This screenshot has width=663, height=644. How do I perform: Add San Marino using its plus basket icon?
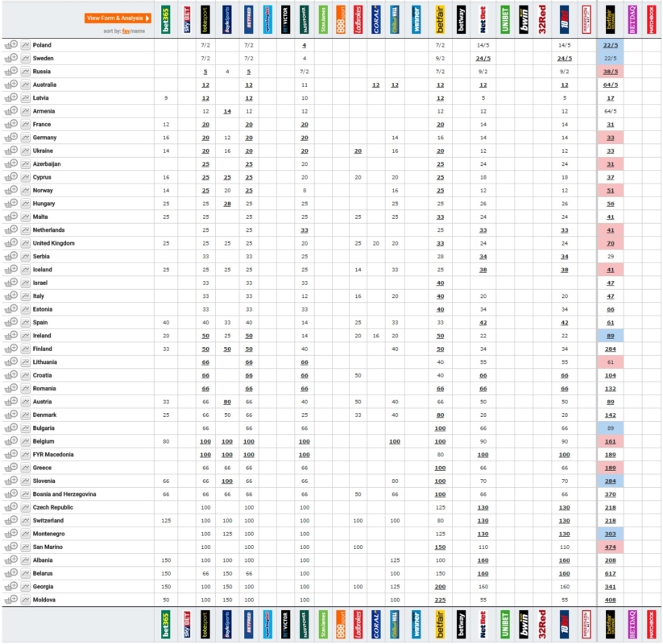click(11, 547)
